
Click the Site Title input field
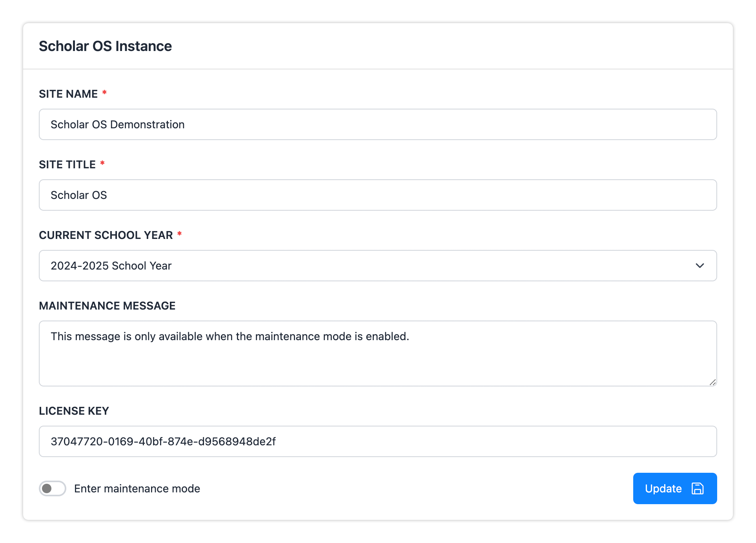click(x=378, y=195)
